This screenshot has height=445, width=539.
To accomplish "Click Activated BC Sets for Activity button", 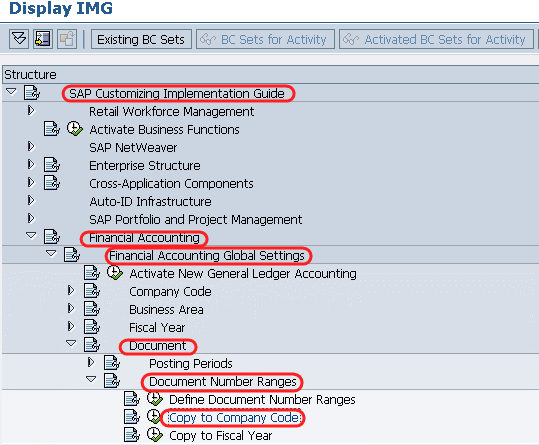I will [x=437, y=40].
